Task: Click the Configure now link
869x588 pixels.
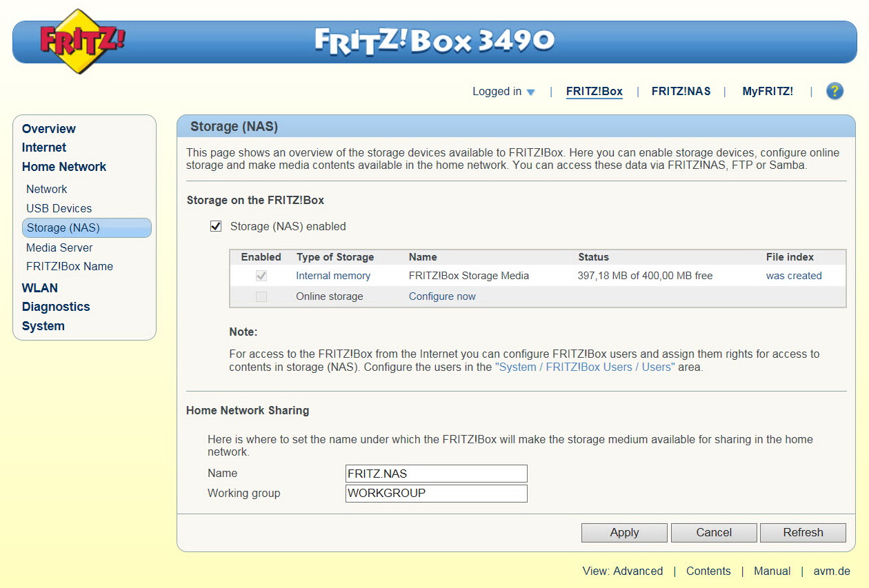Action: 442,296
